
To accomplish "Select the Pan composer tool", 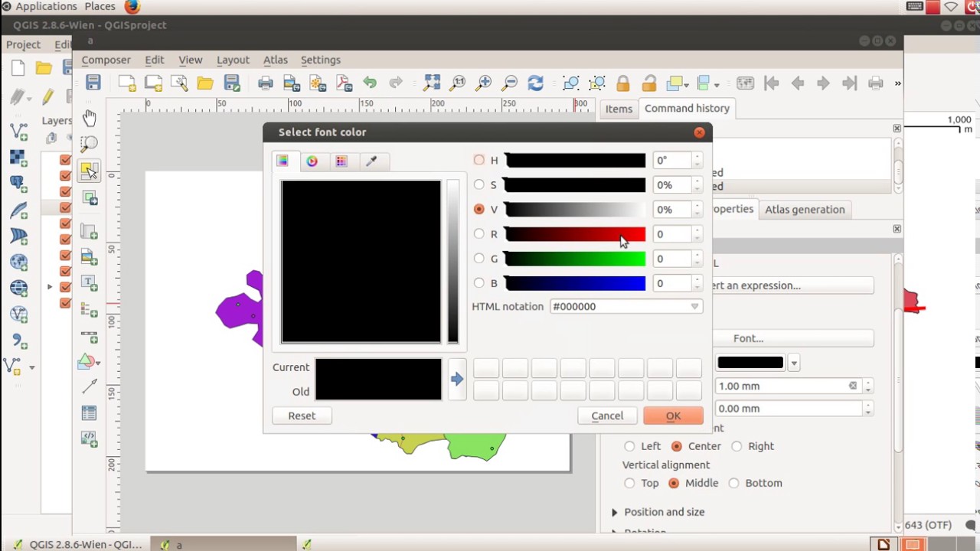I will [90, 118].
